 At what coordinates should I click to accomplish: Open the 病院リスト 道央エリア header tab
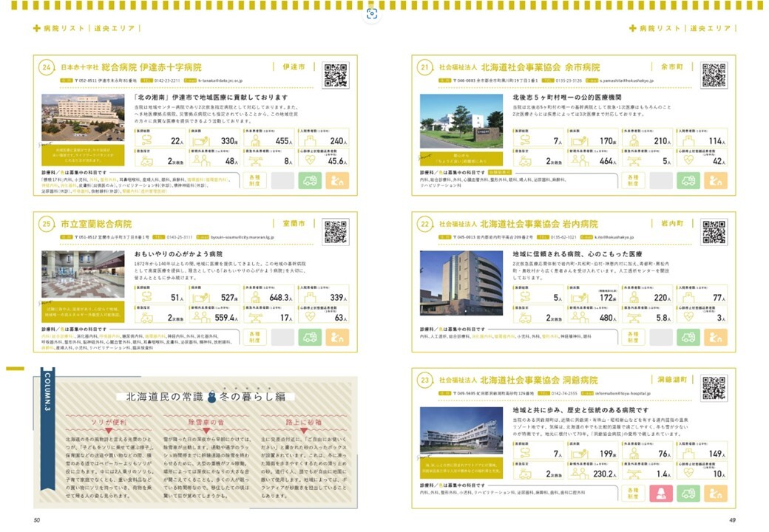(x=85, y=27)
